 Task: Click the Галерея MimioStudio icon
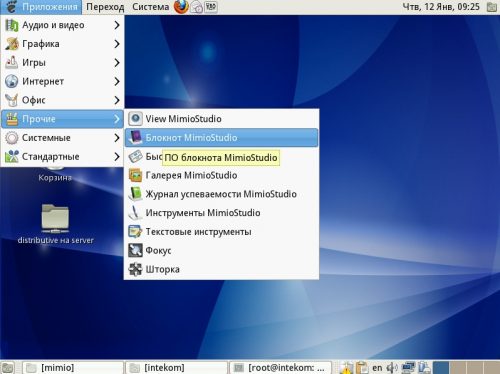[x=135, y=175]
